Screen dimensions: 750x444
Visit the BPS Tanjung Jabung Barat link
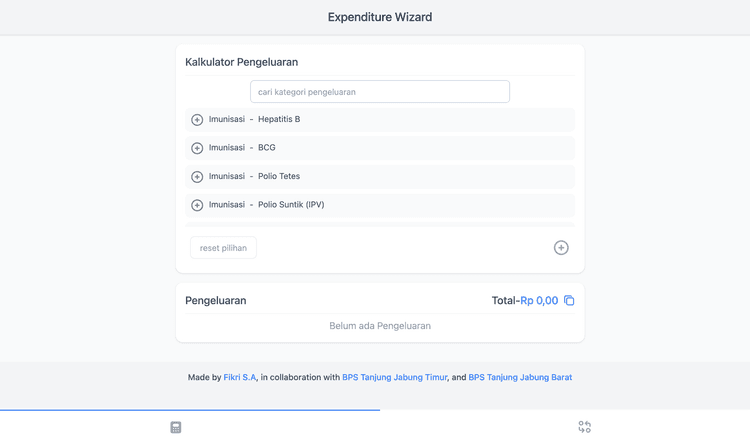(520, 378)
